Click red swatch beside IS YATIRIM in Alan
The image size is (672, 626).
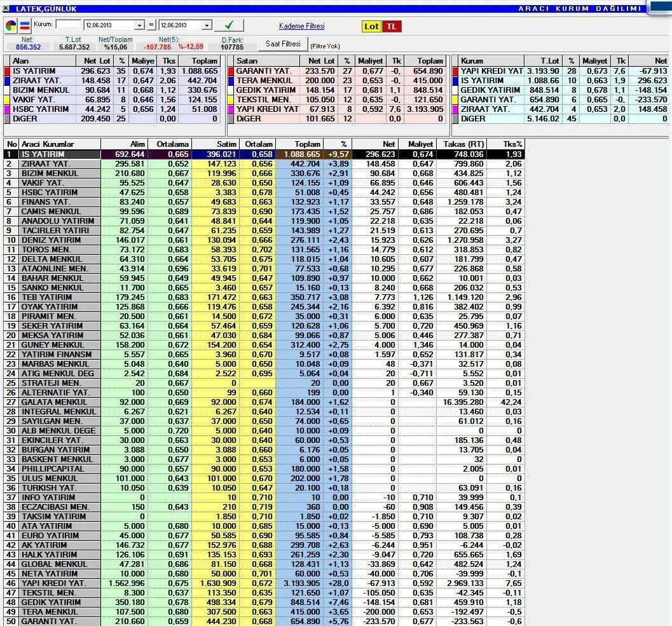(x=7, y=71)
